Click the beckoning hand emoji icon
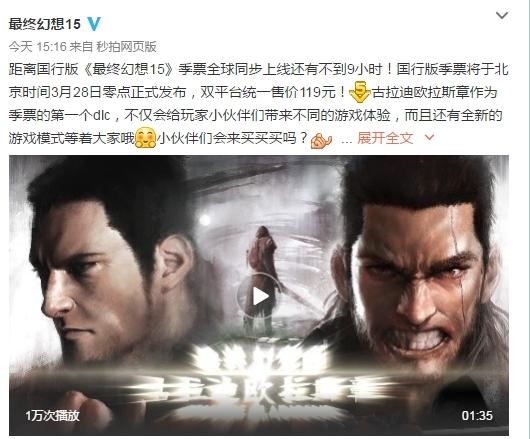530x439 pixels. coord(321,140)
